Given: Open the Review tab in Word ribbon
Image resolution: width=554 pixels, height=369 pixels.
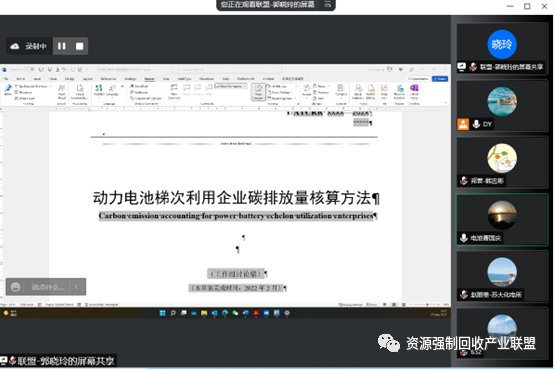Looking at the screenshot, I should click(x=149, y=79).
